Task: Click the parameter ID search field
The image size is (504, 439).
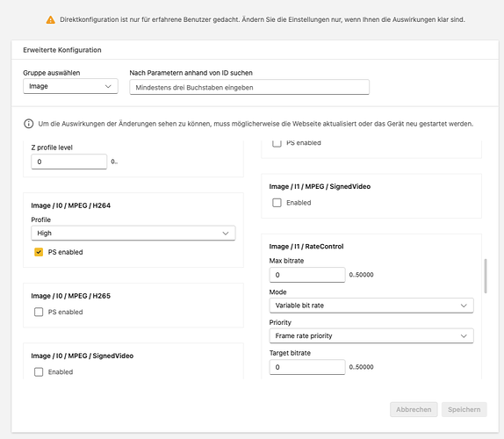Action: (249, 87)
